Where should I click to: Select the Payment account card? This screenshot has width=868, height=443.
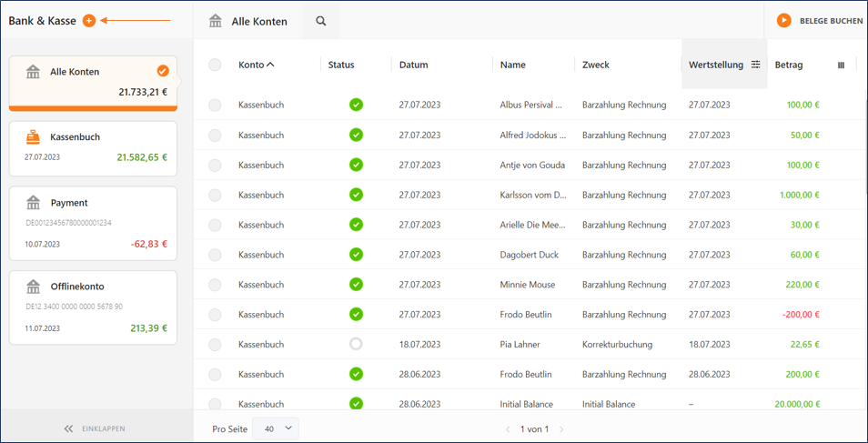pos(93,223)
